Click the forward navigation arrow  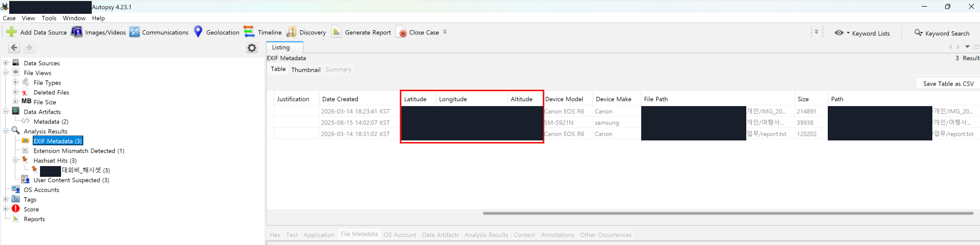29,48
